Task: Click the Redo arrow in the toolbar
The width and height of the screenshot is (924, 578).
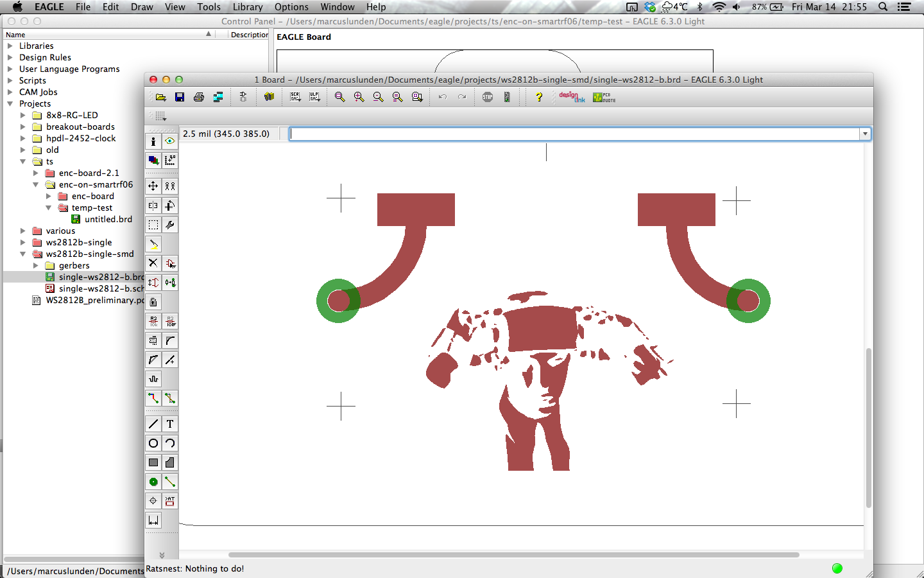Action: click(462, 97)
